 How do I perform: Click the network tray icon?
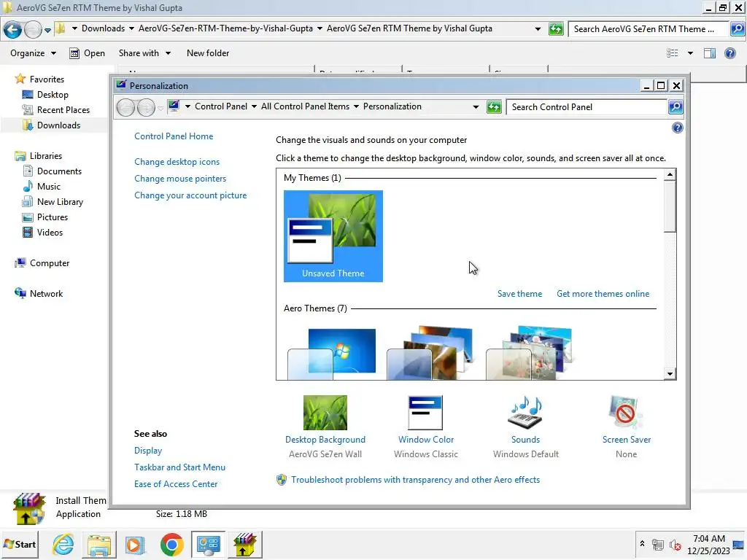coord(657,545)
